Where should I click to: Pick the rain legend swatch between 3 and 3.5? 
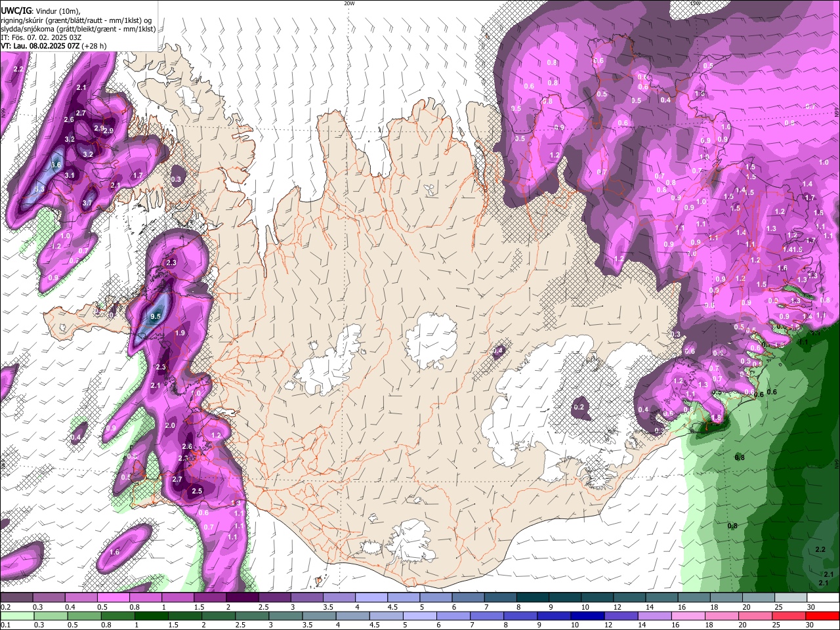(286, 616)
